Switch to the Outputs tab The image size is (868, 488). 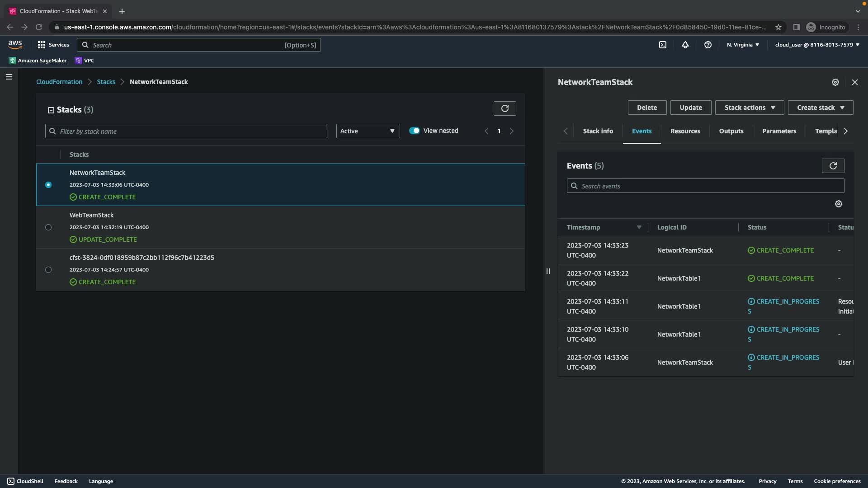(x=731, y=131)
